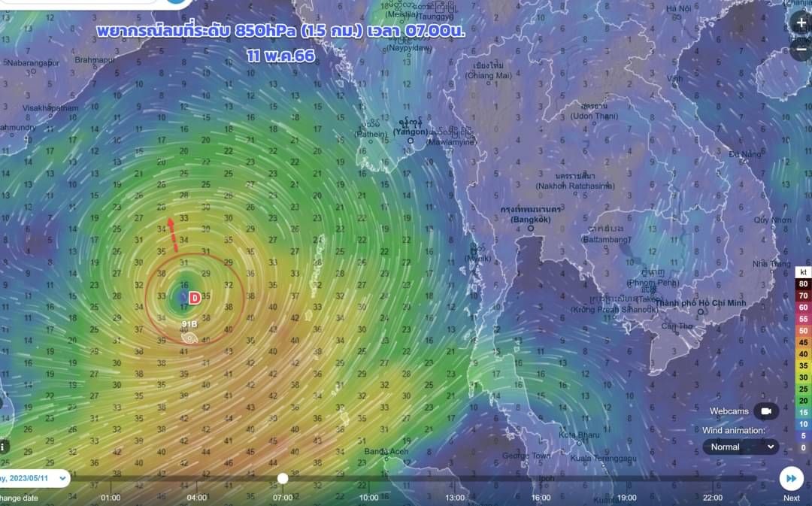The height and width of the screenshot is (506, 812).
Task: Open the 2023/05/11 date selector
Action: coord(34,478)
